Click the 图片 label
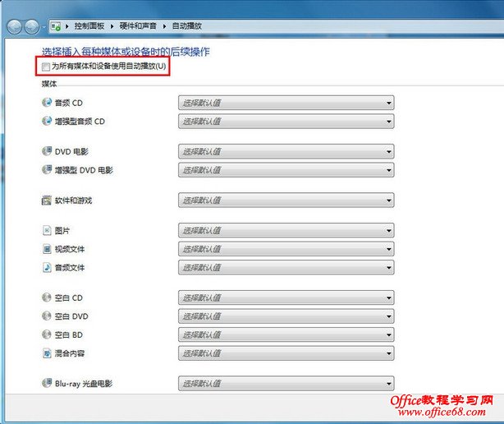 [62, 231]
